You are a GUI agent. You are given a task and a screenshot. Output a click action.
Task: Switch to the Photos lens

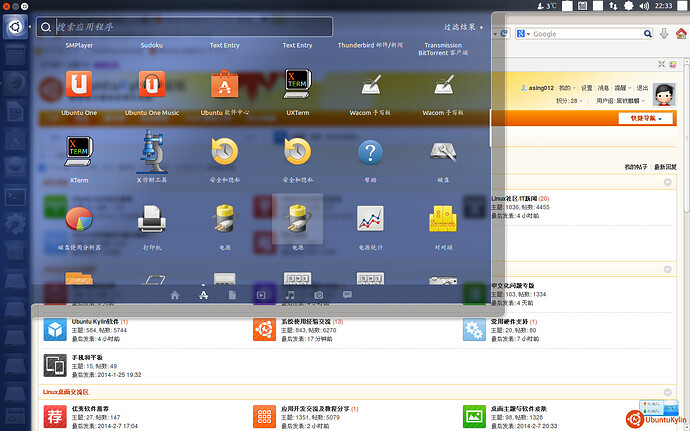(x=319, y=295)
